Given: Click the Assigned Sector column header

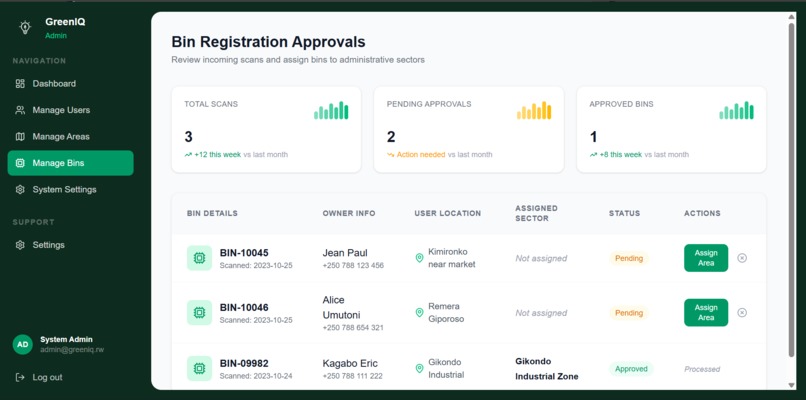Looking at the screenshot, I should 537,213.
